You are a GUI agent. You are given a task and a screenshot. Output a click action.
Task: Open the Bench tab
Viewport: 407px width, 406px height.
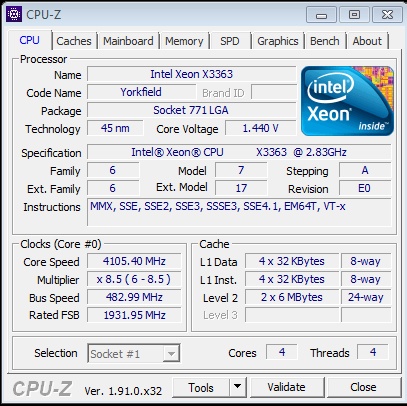click(325, 41)
